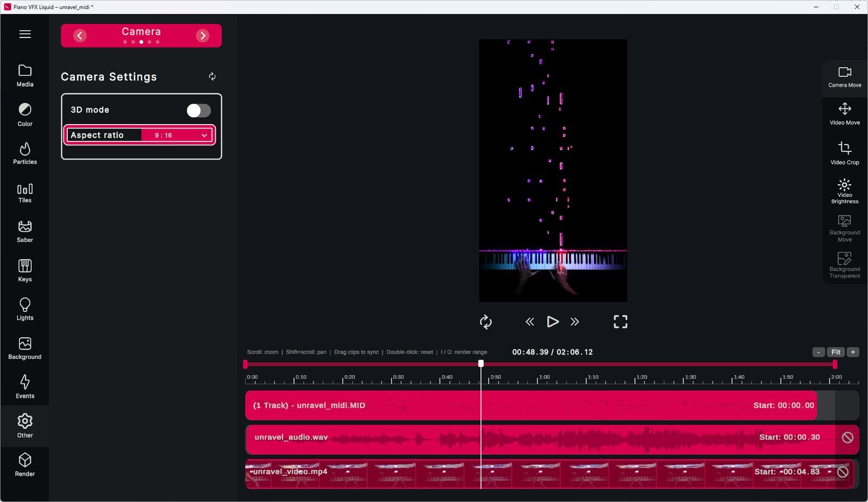
Task: Select the unravel_video.mp4 clip
Action: 550,474
